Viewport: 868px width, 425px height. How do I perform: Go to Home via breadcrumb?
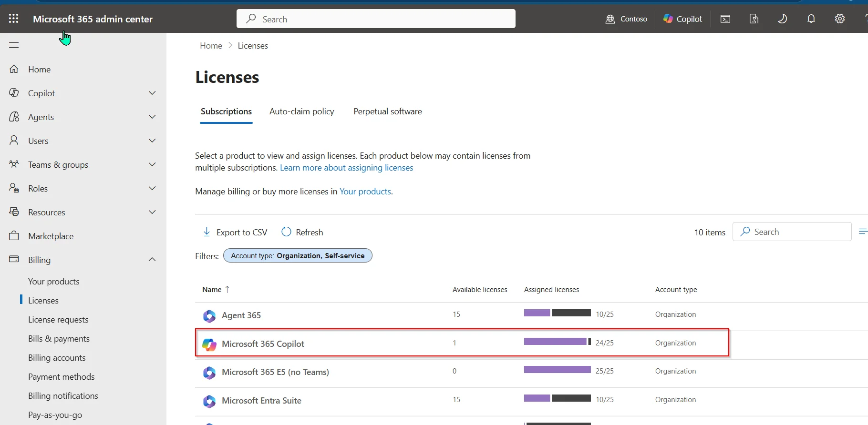(x=211, y=46)
